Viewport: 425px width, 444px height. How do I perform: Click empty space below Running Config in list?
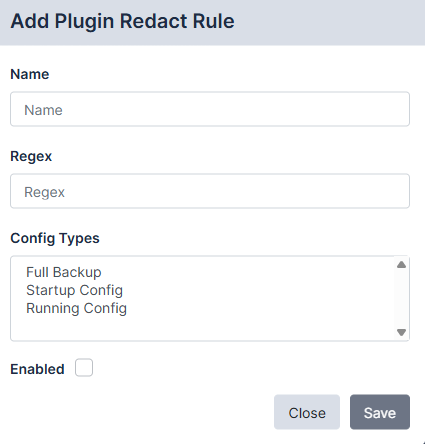(200, 328)
